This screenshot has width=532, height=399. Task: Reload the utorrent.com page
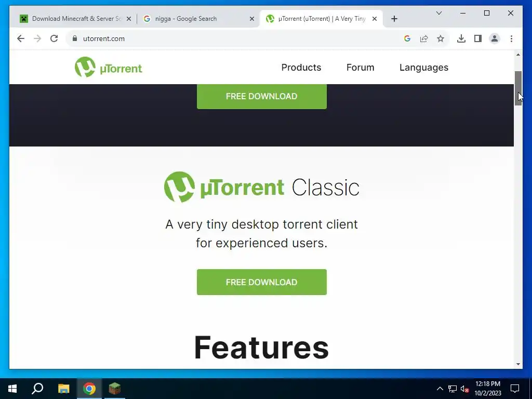pos(54,38)
